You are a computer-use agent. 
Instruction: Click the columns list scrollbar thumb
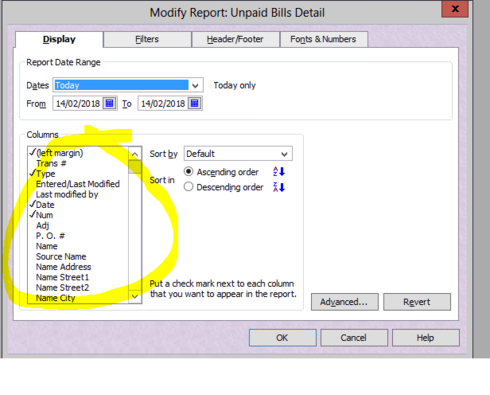click(135, 167)
